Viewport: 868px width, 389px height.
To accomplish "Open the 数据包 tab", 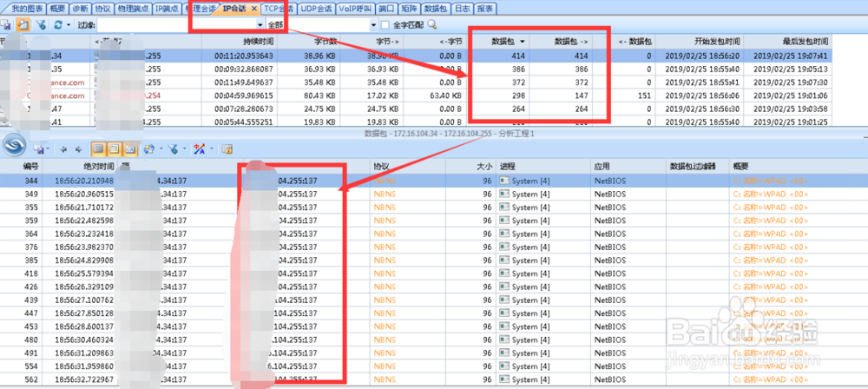I will [x=437, y=9].
